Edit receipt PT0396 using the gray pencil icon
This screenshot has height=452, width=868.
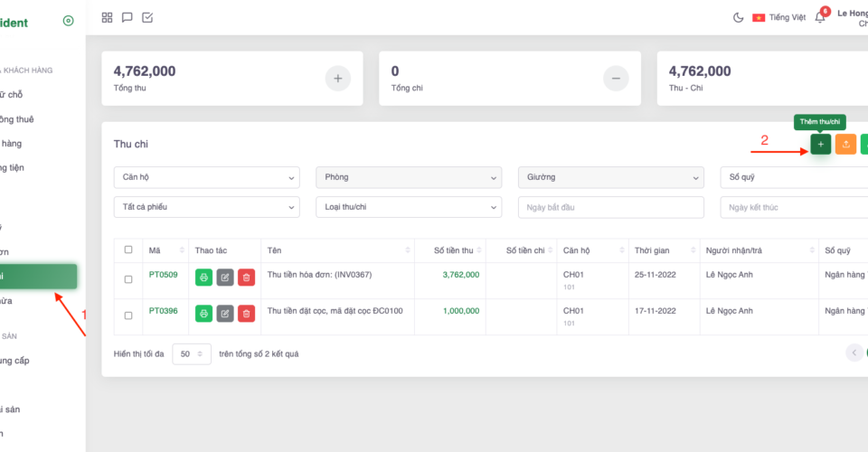[225, 314]
